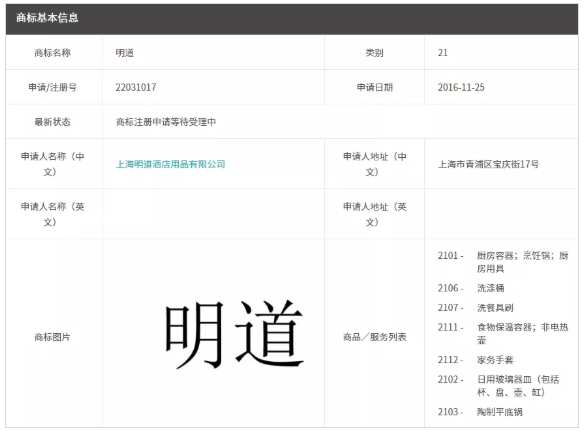Click the status 商标注册申请等待受理中

pos(166,122)
